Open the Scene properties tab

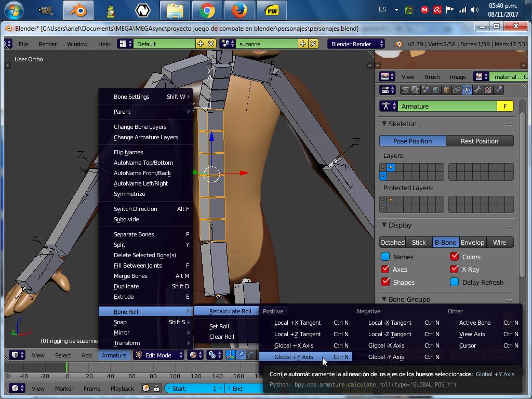(x=425, y=90)
